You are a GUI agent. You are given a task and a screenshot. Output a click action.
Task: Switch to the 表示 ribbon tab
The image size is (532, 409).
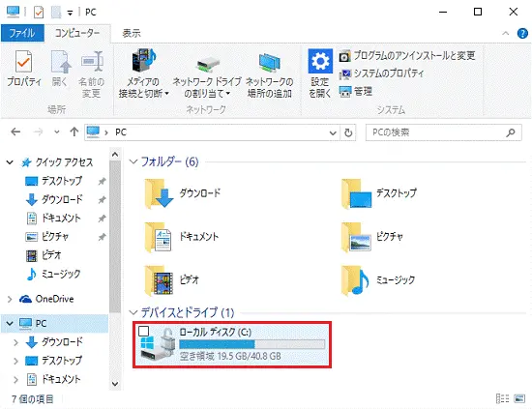pyautogui.click(x=132, y=33)
